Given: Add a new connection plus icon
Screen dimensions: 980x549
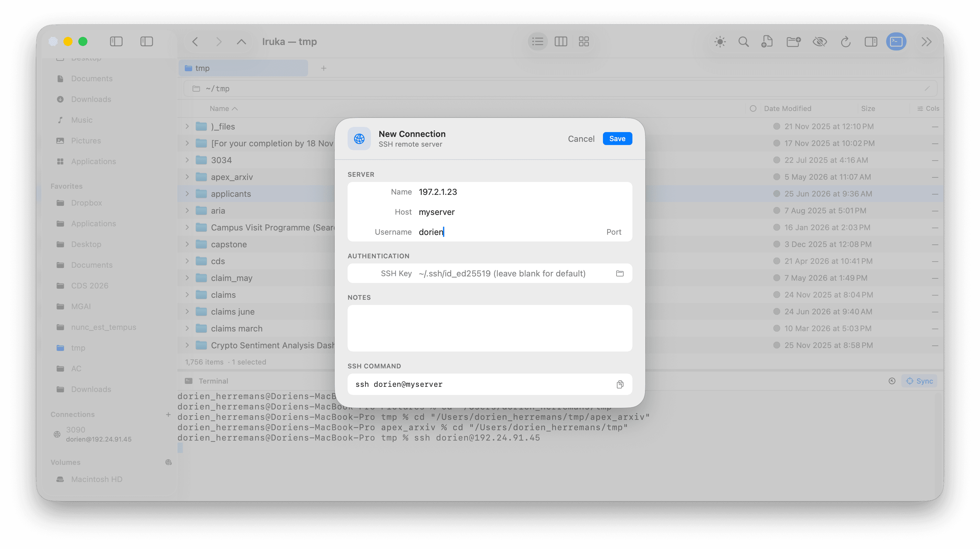Looking at the screenshot, I should click(168, 414).
